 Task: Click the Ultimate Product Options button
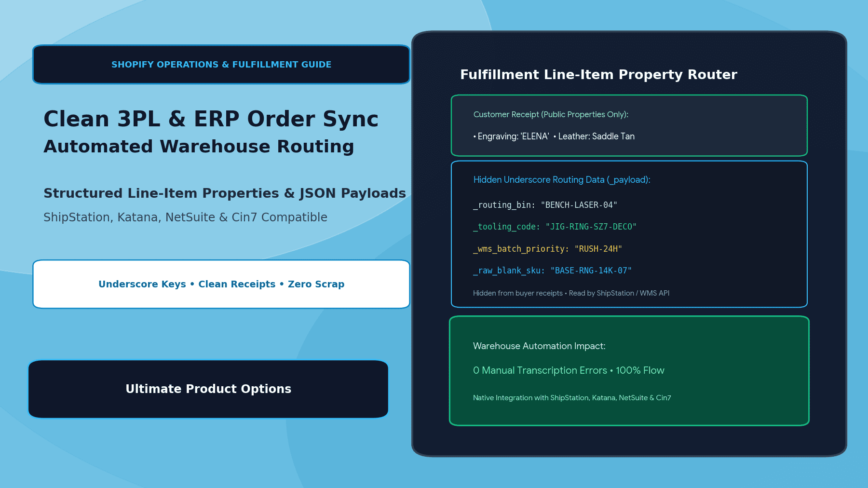click(x=208, y=389)
